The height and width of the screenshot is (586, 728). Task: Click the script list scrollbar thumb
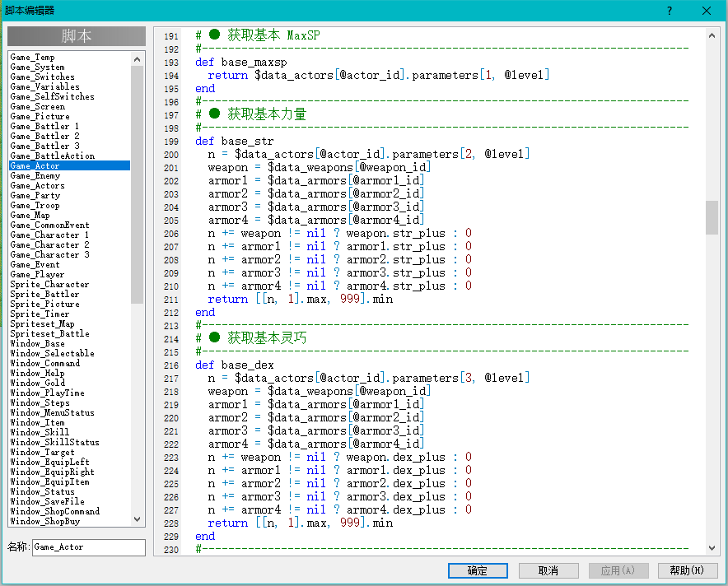point(137,184)
